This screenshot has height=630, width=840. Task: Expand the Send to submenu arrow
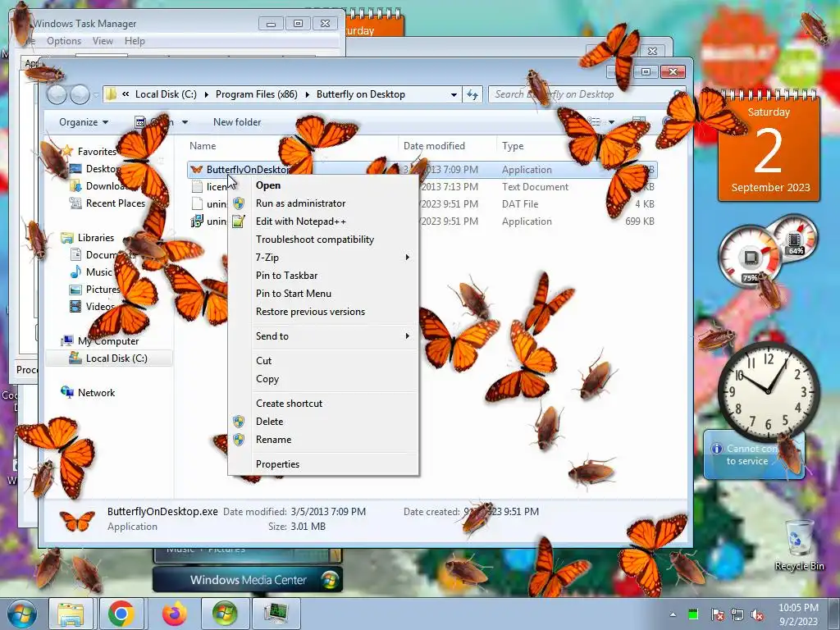coord(407,336)
